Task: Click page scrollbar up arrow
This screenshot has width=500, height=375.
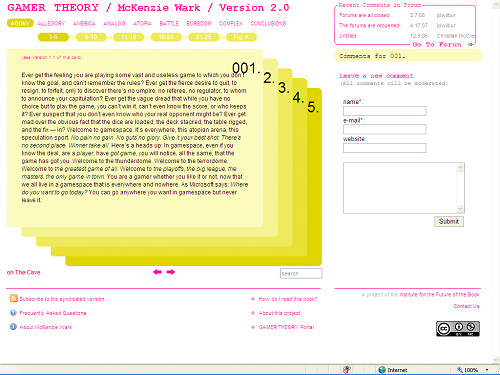Action: click(496, 3)
